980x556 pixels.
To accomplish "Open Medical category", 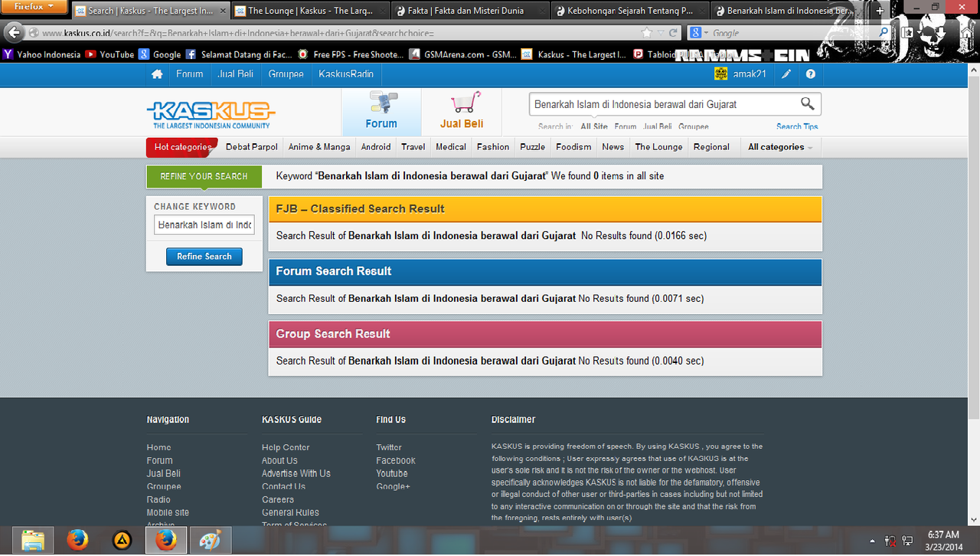I will point(451,147).
